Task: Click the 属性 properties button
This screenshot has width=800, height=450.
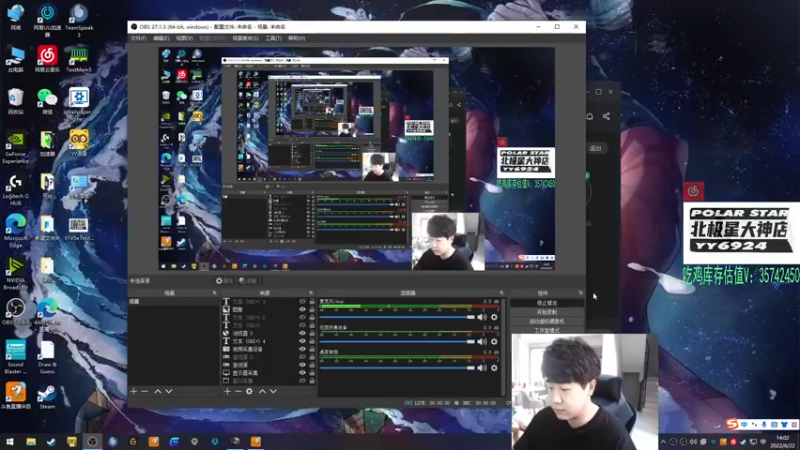Action: pyautogui.click(x=224, y=281)
